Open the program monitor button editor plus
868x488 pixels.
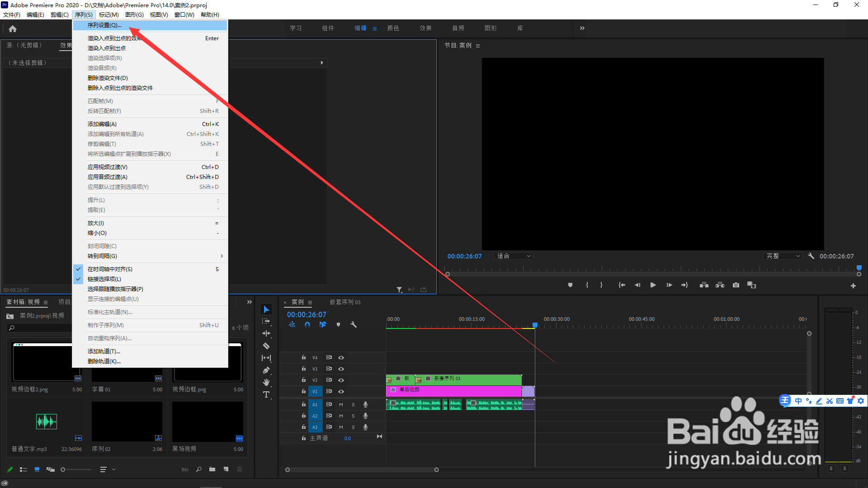pyautogui.click(x=853, y=286)
